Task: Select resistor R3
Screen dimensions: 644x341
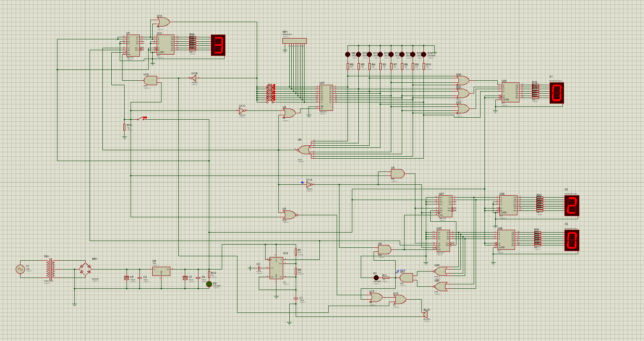Action: [x=380, y=66]
